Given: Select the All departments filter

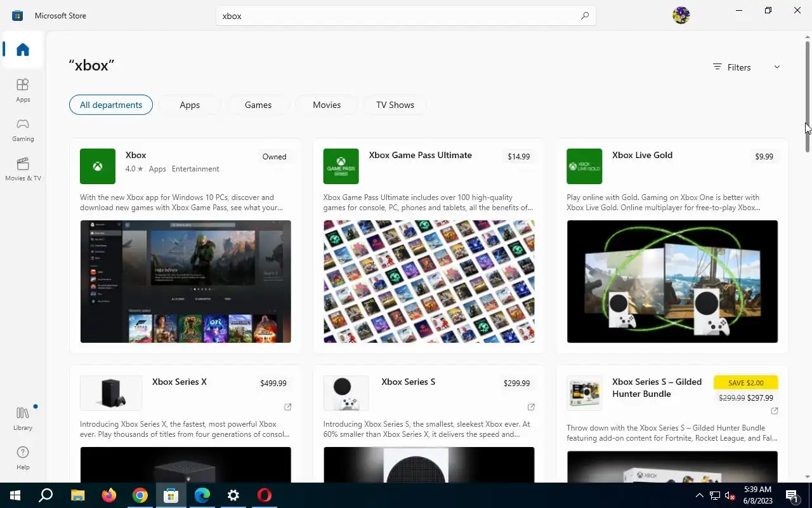Looking at the screenshot, I should (111, 105).
